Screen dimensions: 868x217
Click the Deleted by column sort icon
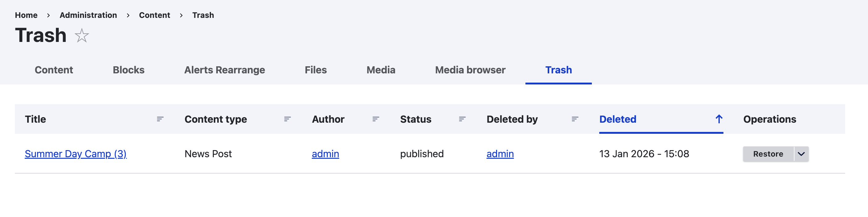[x=575, y=119]
